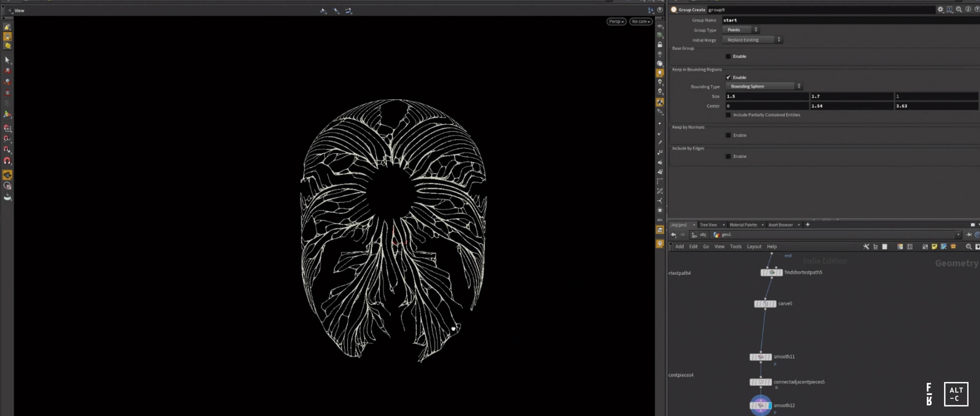Open the Add menu in network editor
Viewport: 980px width, 416px height.
[679, 247]
